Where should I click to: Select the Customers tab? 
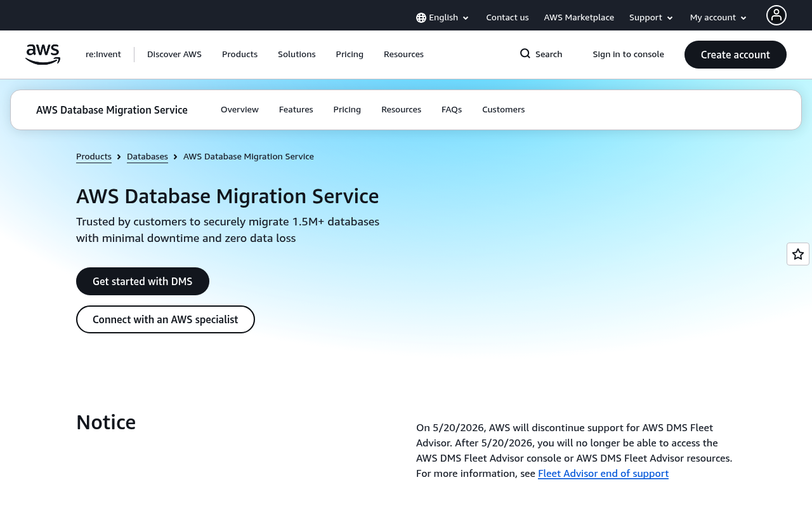(504, 110)
